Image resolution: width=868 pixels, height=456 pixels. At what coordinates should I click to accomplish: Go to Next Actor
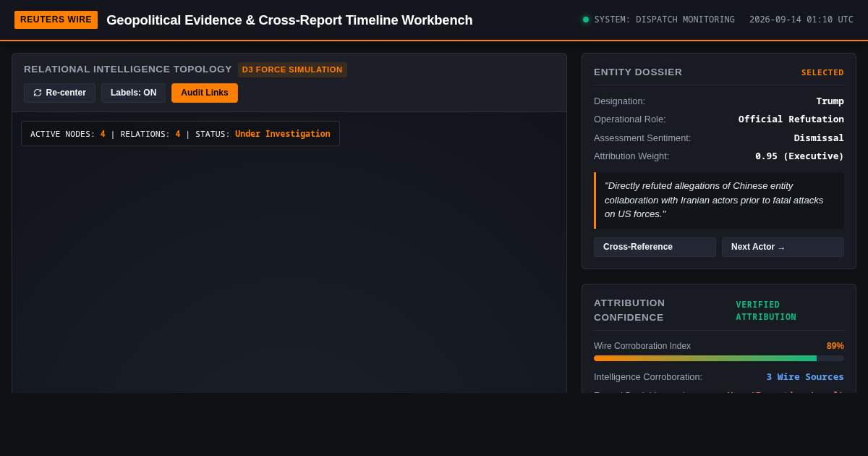(783, 247)
